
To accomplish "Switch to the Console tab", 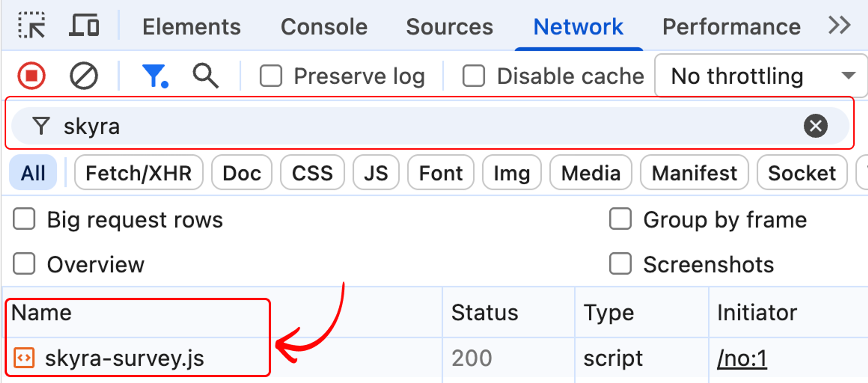I will pyautogui.click(x=324, y=27).
